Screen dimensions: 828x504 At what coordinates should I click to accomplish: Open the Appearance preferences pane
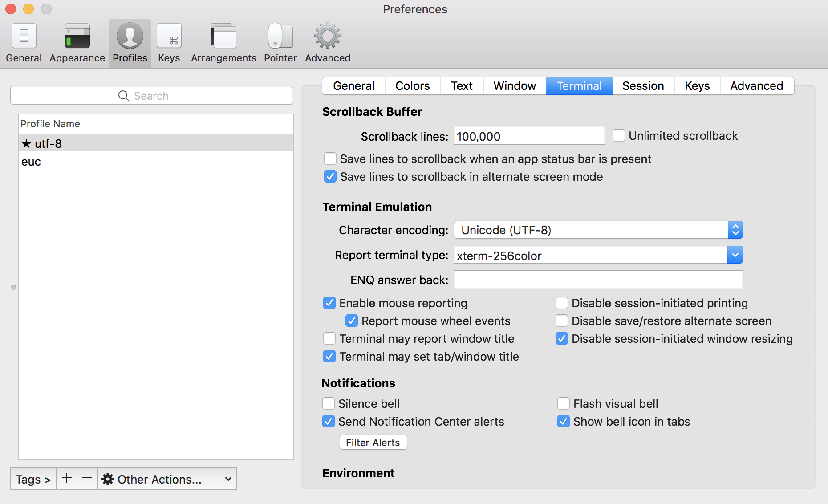[77, 36]
